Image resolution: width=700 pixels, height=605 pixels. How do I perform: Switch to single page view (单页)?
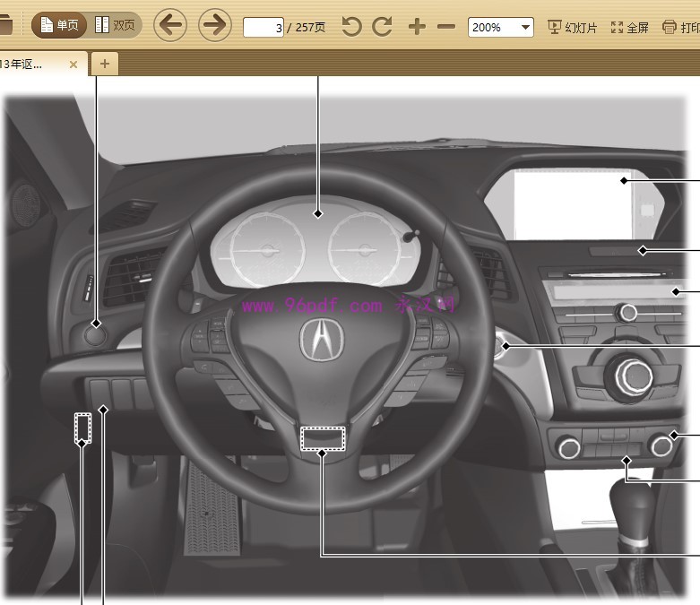pos(59,25)
